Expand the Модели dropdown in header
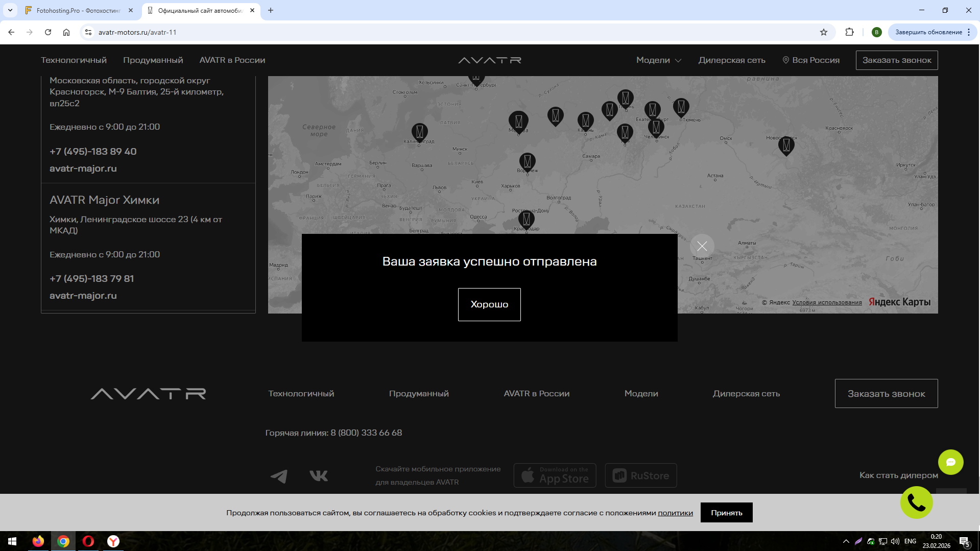 tap(658, 60)
